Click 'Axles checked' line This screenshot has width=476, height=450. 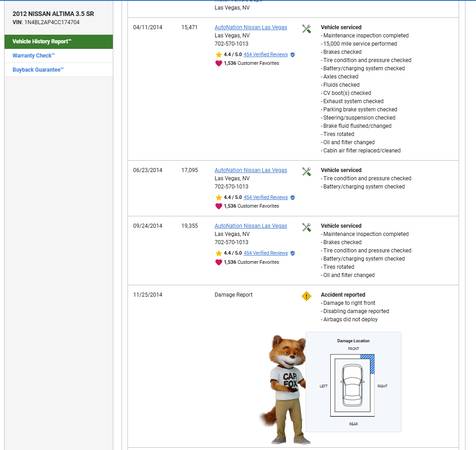340,77
